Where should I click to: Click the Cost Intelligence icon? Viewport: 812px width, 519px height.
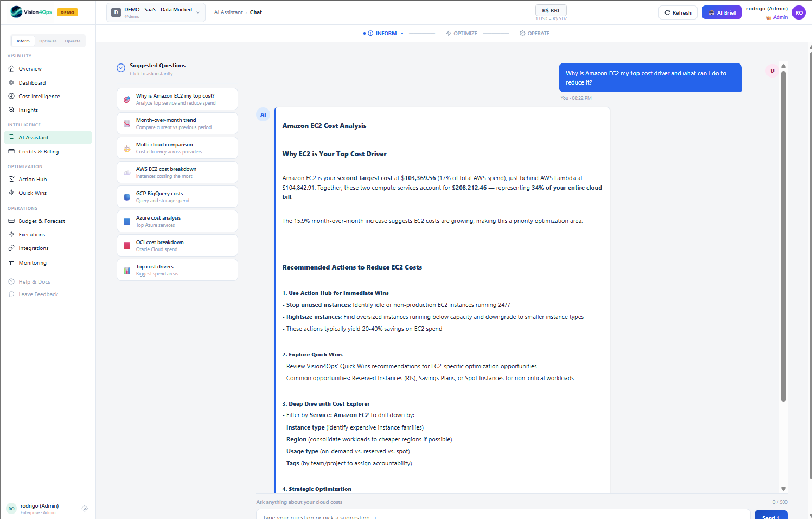[x=11, y=96]
